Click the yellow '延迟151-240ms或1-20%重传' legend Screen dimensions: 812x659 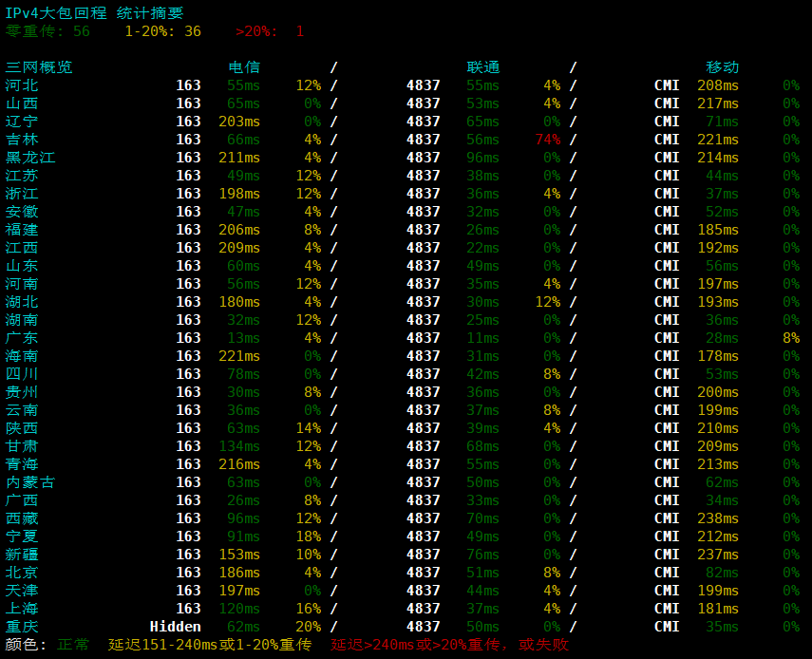[210, 645]
